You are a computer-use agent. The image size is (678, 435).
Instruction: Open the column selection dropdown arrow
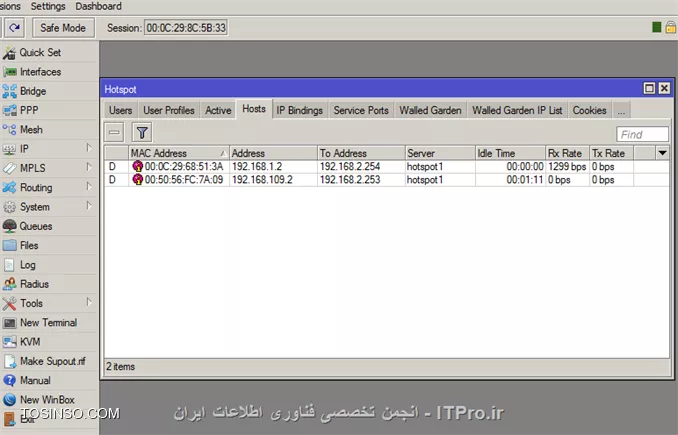coord(662,153)
